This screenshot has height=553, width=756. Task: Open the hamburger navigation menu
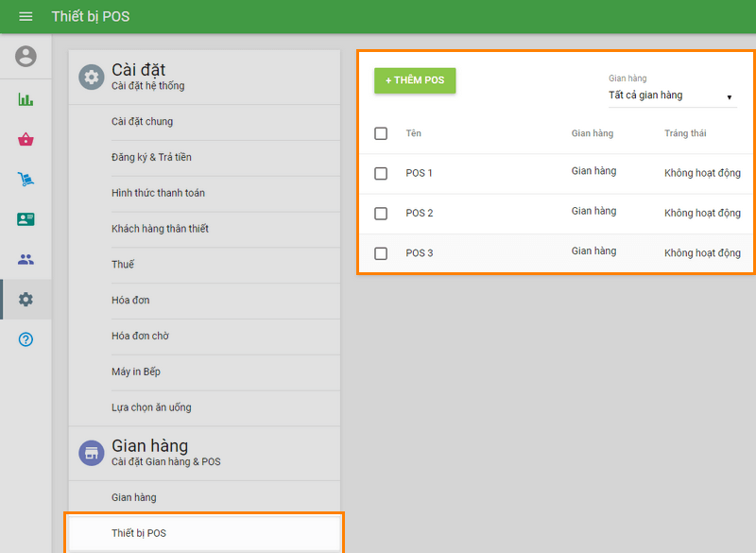[x=26, y=17]
